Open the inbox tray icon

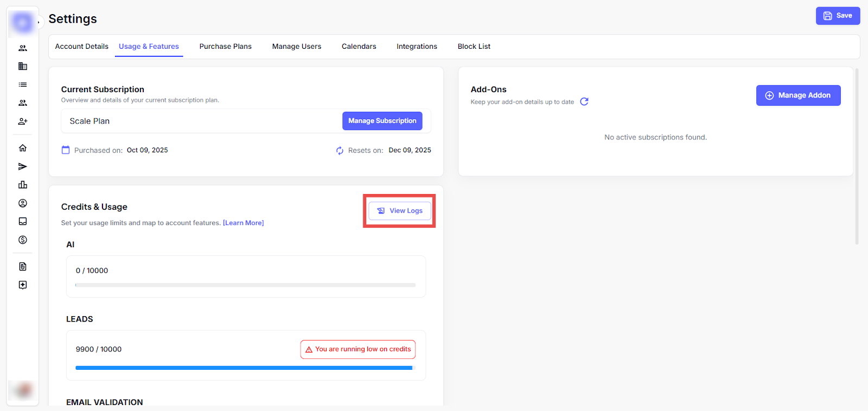tap(23, 221)
